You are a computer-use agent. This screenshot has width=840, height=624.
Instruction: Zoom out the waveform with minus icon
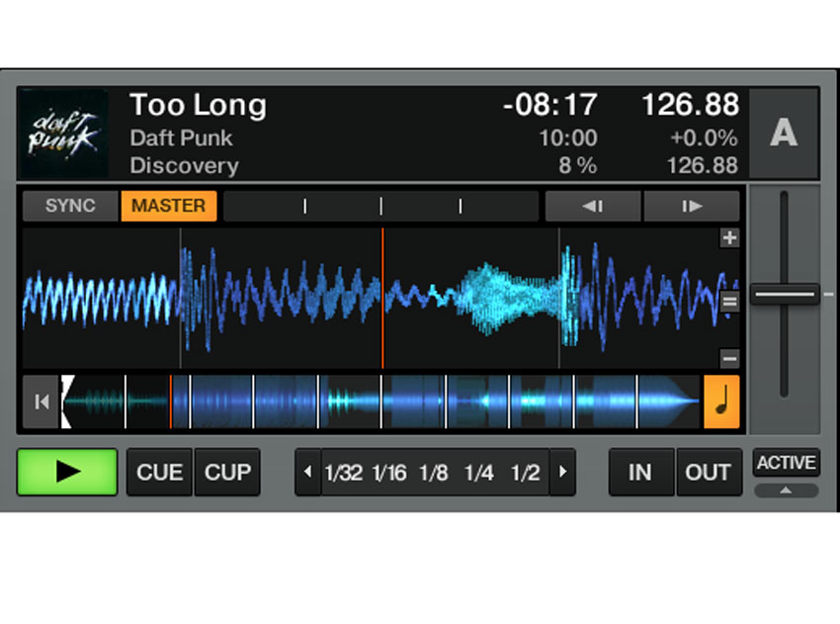(729, 358)
